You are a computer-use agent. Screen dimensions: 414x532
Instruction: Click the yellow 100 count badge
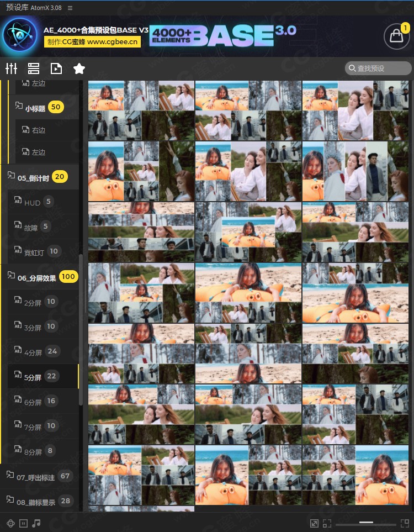point(68,277)
